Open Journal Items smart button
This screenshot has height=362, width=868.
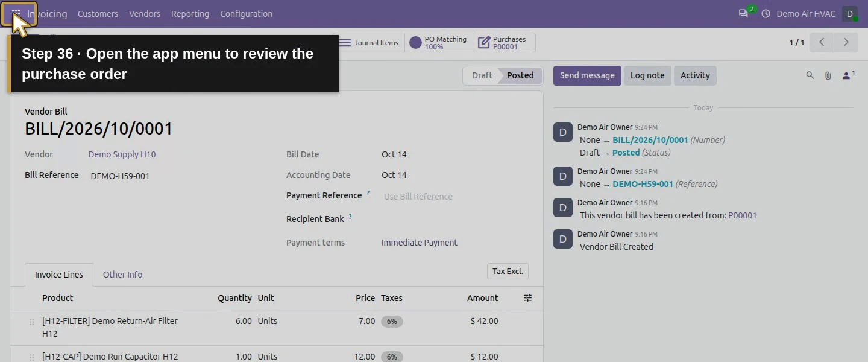tap(369, 43)
